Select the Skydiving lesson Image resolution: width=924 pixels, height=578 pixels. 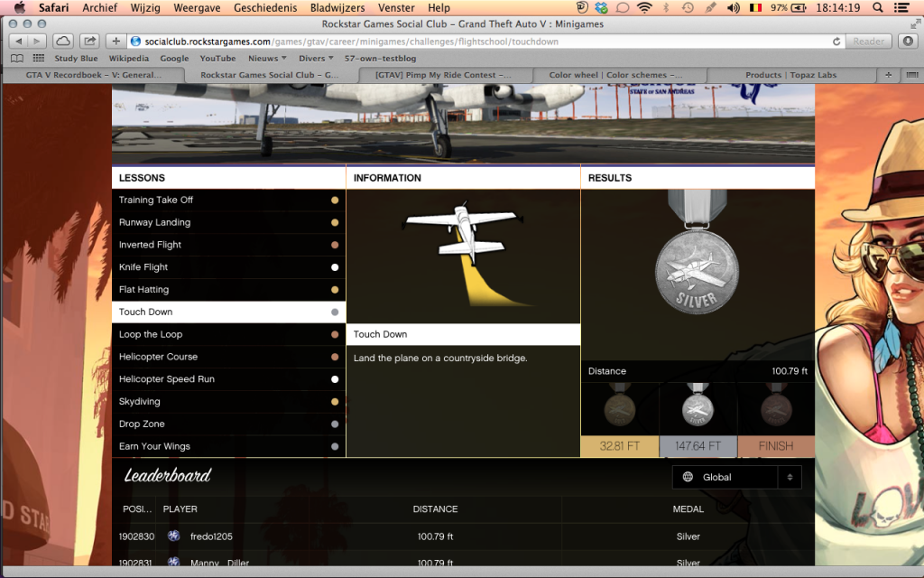[x=228, y=402]
